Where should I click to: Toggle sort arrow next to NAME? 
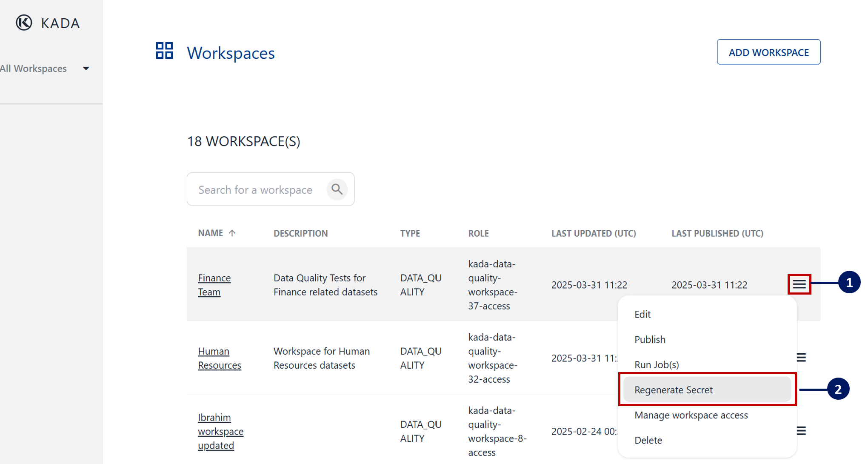point(232,233)
